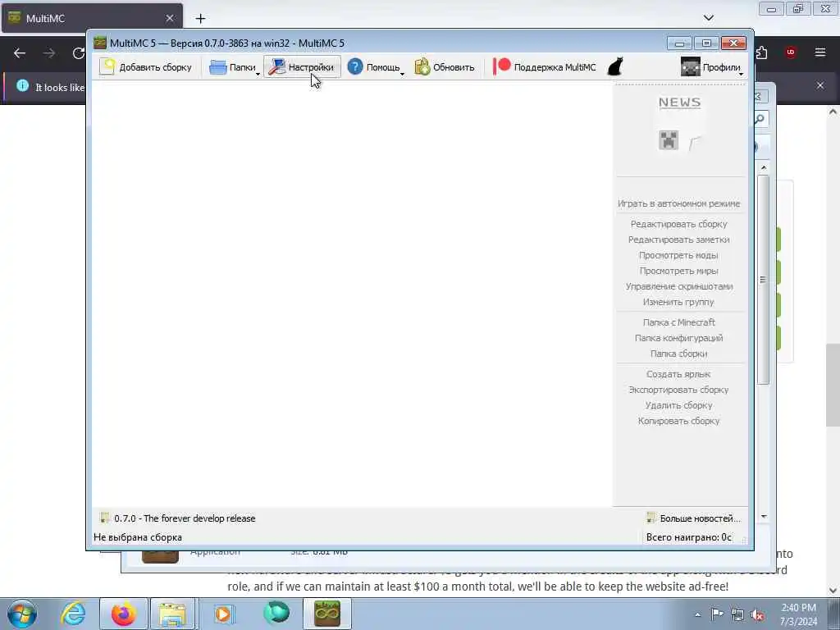The image size is (840, 630).
Task: Click the uBlock red shield icon
Action: pos(790,52)
